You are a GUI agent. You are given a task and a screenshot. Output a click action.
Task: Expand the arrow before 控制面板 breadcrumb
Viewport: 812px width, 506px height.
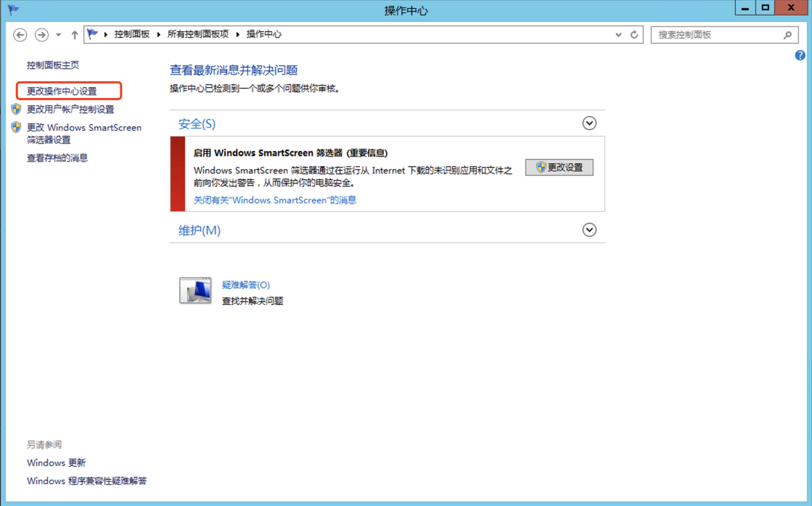point(106,35)
